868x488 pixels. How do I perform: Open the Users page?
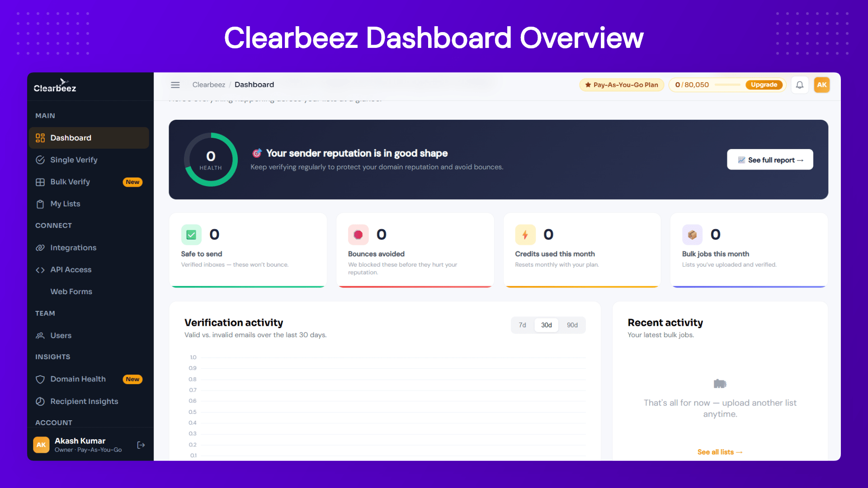click(x=89, y=335)
